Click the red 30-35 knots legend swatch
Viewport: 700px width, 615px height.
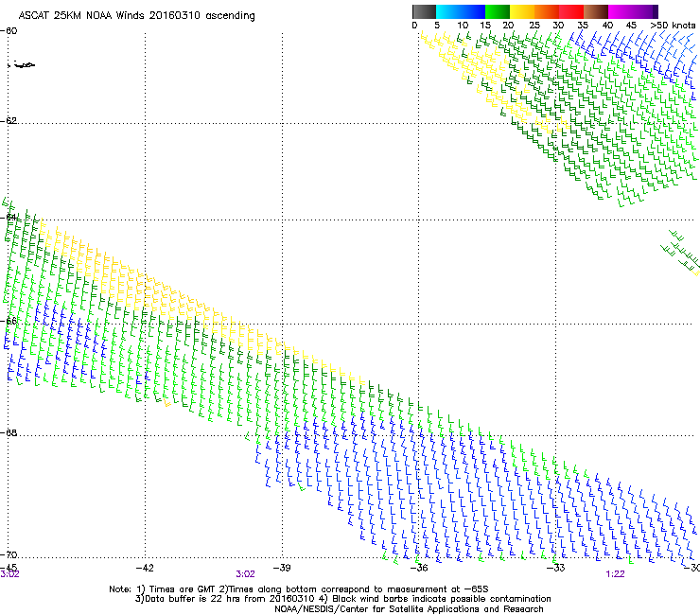(x=571, y=11)
